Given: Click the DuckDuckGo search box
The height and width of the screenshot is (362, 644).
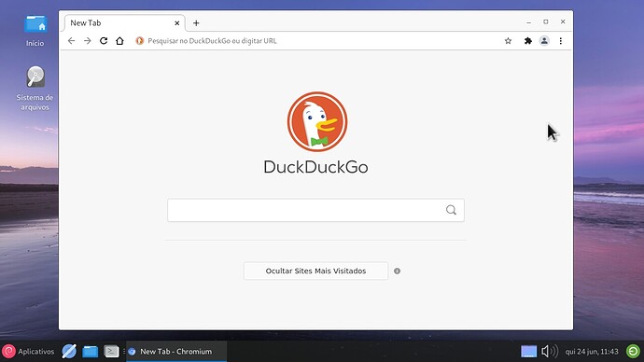Looking at the screenshot, I should pos(315,210).
